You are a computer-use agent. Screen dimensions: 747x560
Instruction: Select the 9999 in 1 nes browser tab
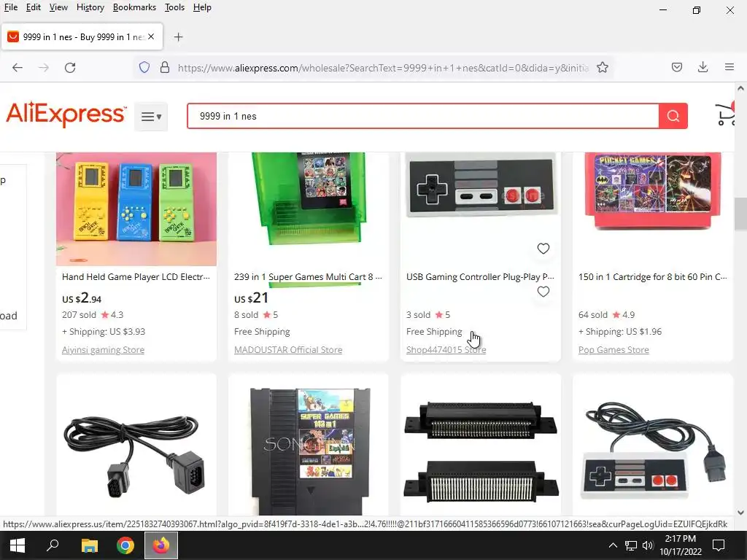coord(82,36)
